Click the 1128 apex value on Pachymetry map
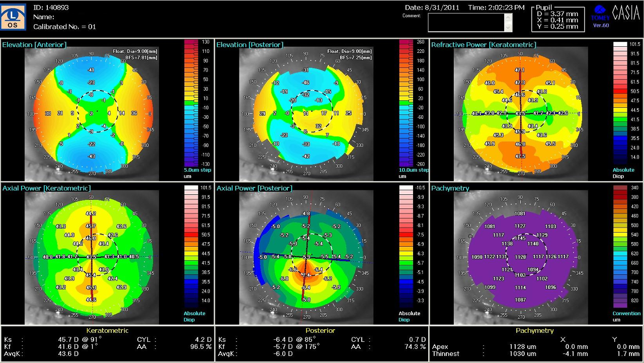Viewport: 644px width, 363px height. pos(520,257)
